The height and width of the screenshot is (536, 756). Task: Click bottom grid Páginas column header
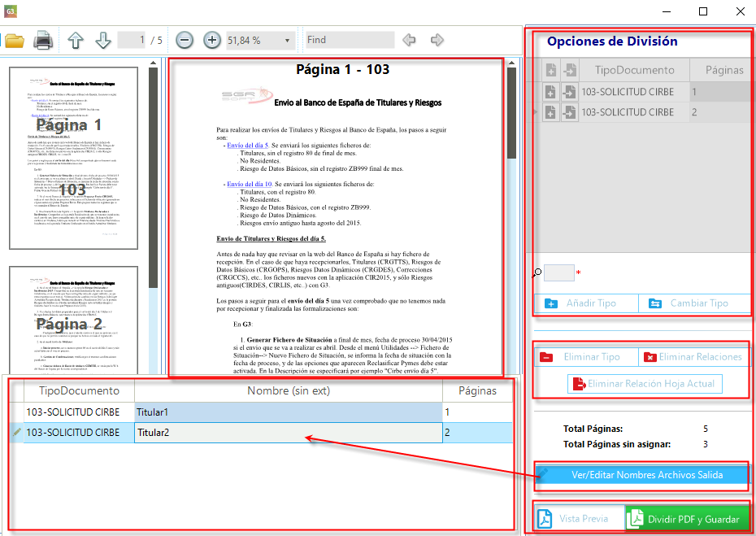[477, 390]
